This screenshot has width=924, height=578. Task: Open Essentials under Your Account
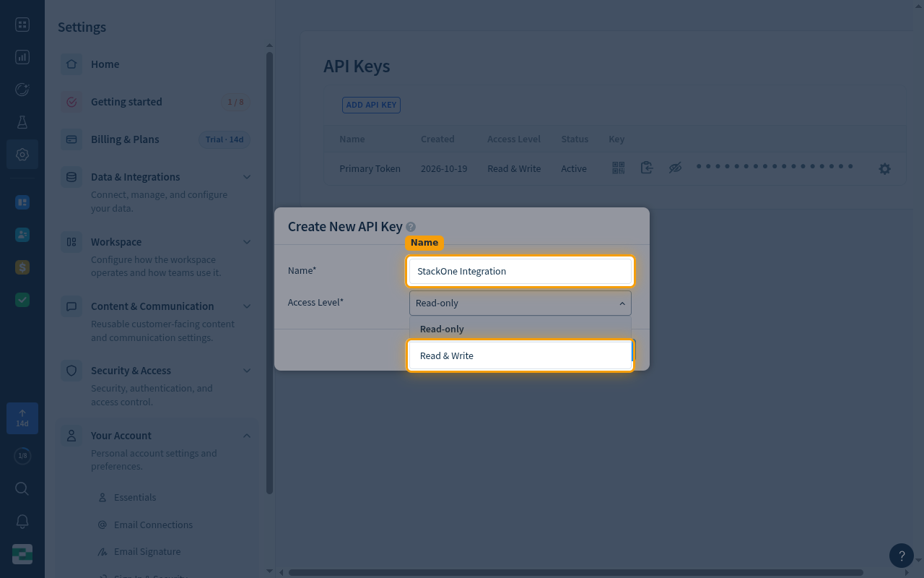point(135,497)
